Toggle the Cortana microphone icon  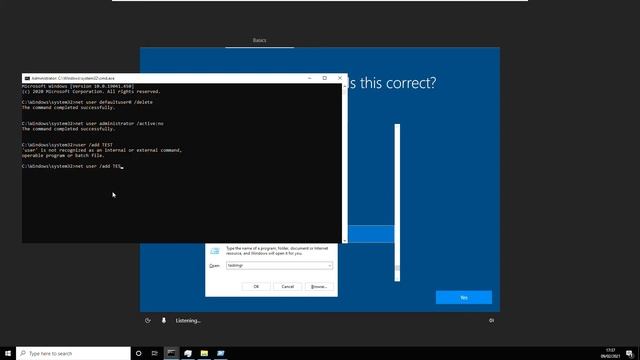coord(164,321)
